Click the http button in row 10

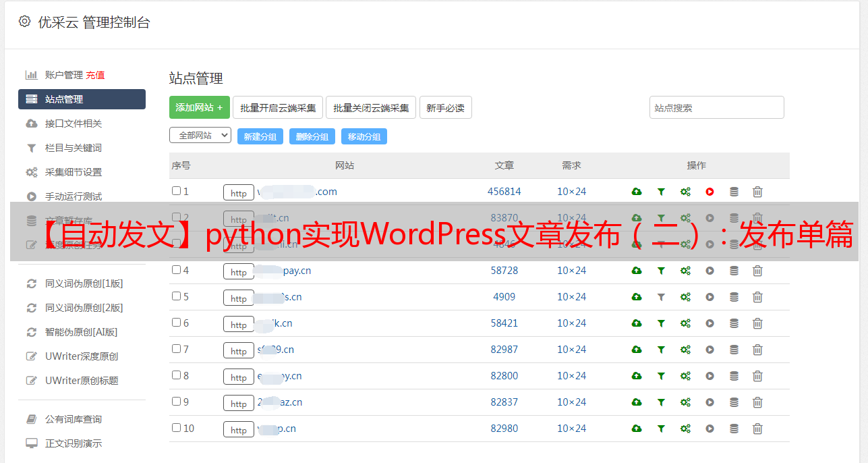click(239, 429)
